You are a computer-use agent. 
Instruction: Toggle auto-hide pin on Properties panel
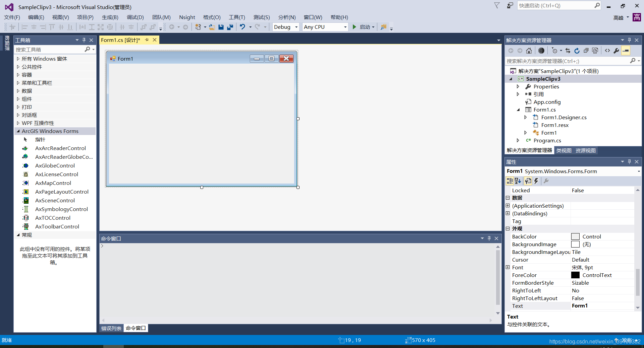pos(629,162)
